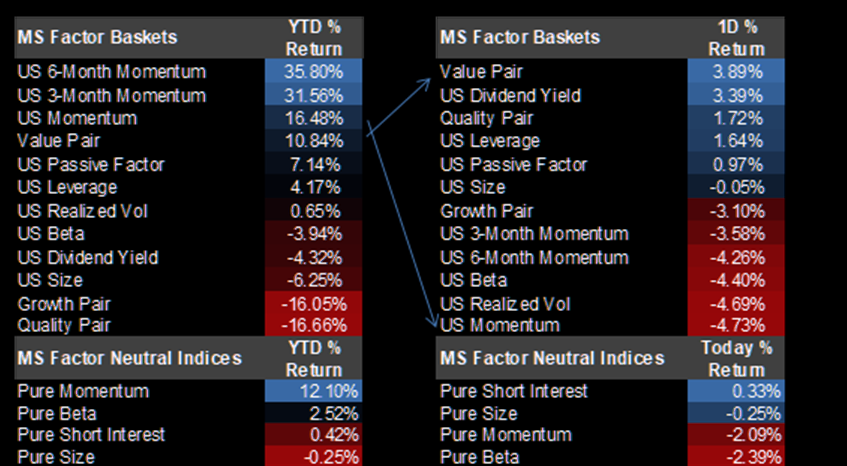Click the arrowhead pointing at US Momentum -4.73% row
This screenshot has height=466, width=847.
(435, 322)
